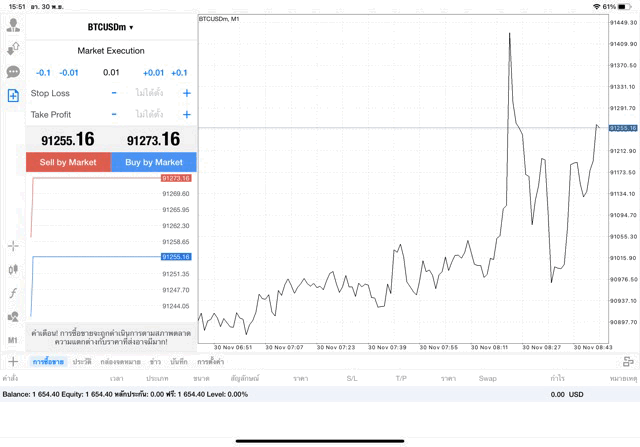Image resolution: width=640 pixels, height=447 pixels.
Task: Click the 30 Nov 08:11 time axis label
Action: tap(489, 347)
